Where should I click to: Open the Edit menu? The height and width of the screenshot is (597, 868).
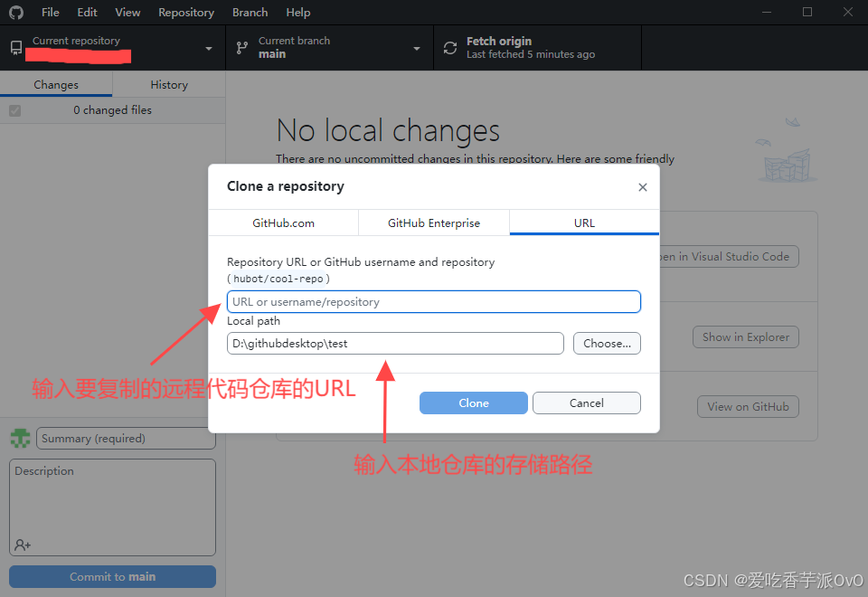(87, 12)
